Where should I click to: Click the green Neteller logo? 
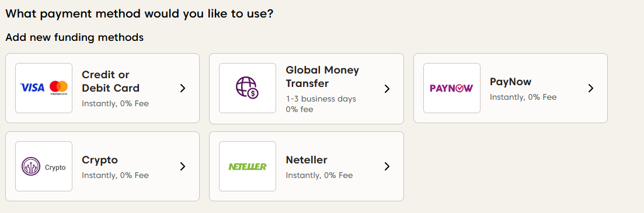(247, 167)
